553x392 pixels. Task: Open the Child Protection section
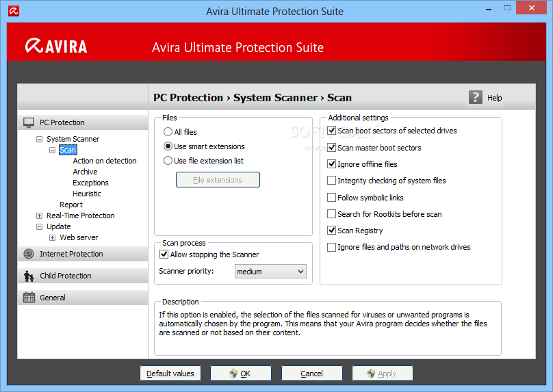click(83, 276)
